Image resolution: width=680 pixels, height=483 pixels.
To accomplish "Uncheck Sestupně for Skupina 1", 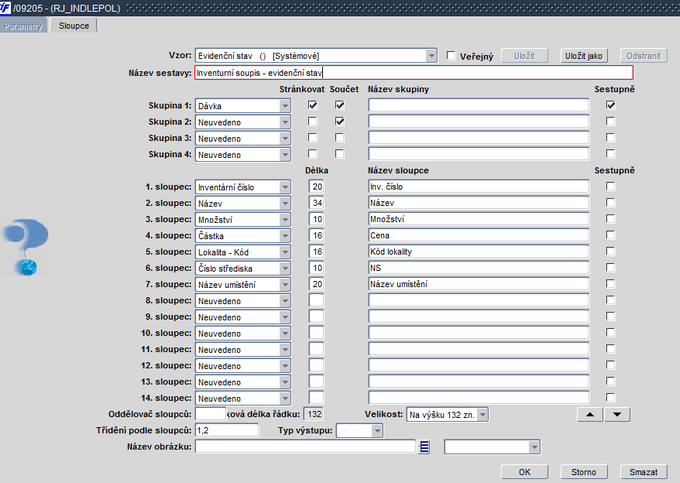I will click(x=611, y=105).
